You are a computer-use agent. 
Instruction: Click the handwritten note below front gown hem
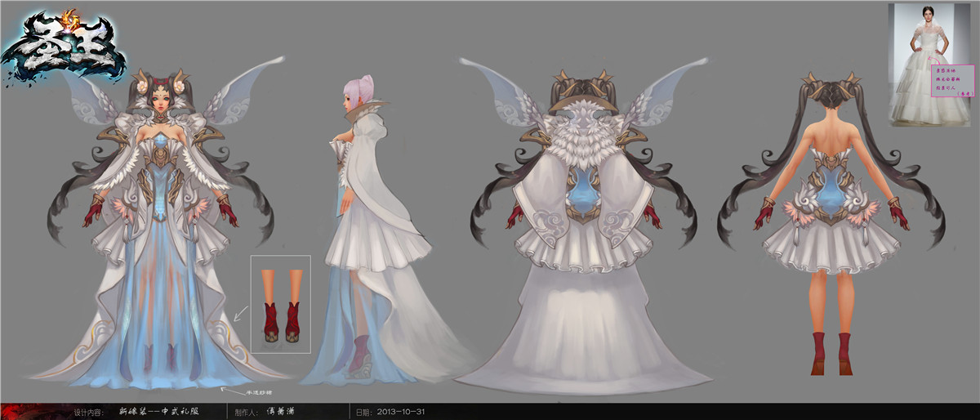[x=251, y=391]
